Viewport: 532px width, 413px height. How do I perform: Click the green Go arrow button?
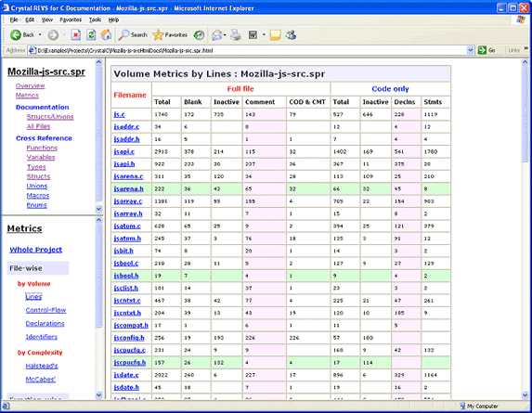coord(482,50)
